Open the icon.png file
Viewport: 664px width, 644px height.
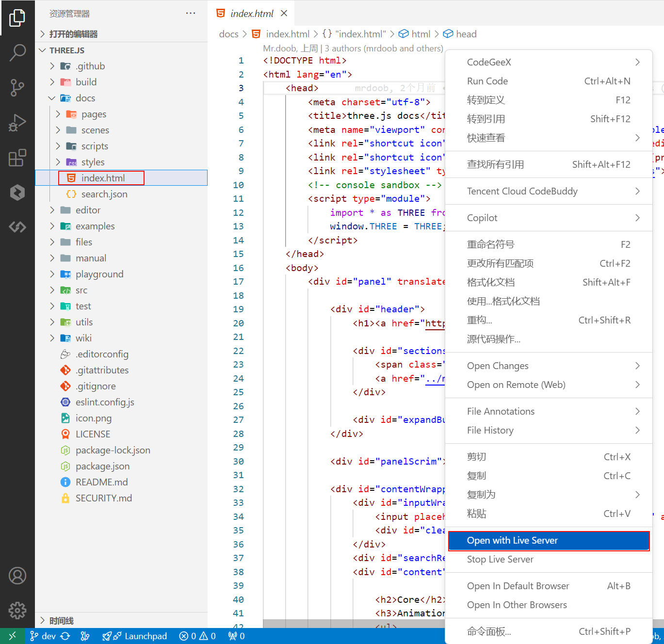pos(121,418)
